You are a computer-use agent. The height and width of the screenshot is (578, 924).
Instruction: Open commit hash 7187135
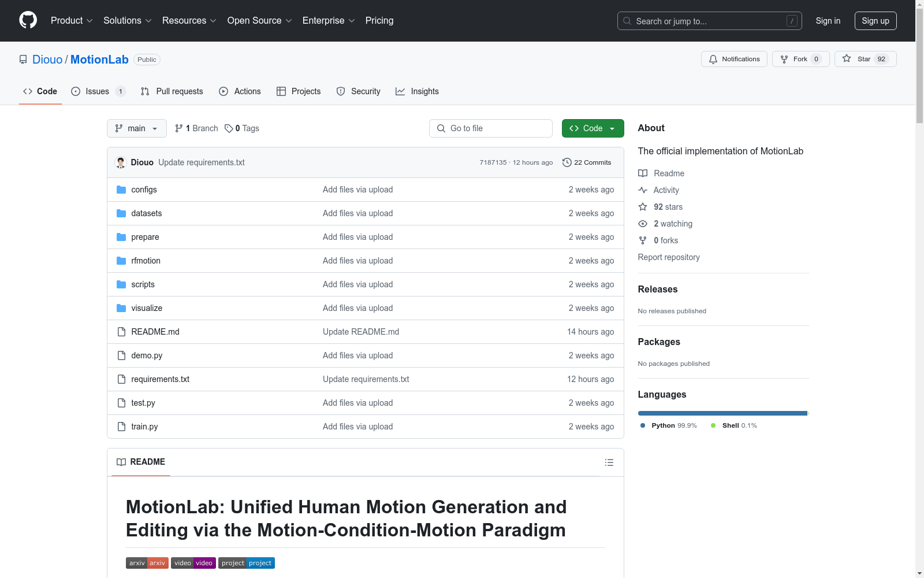point(493,162)
